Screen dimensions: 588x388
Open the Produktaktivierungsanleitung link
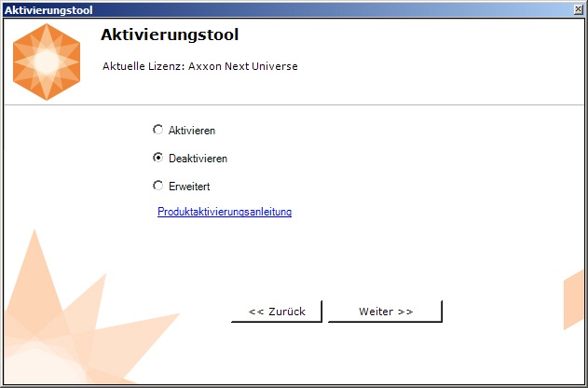(225, 212)
